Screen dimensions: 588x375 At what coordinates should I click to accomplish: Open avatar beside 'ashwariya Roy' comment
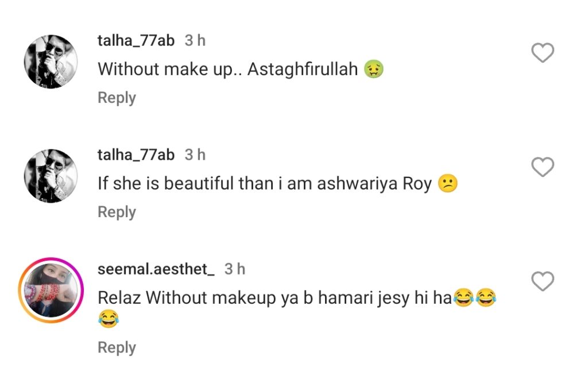tap(51, 176)
